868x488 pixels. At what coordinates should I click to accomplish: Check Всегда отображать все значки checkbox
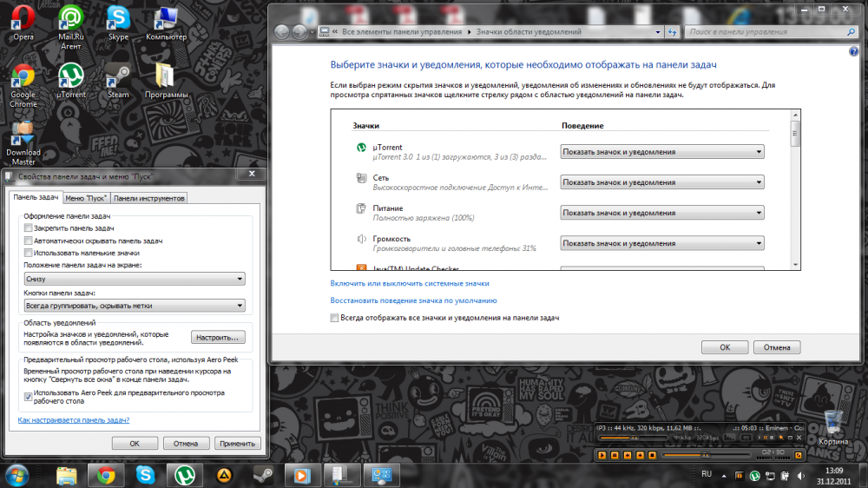click(334, 318)
